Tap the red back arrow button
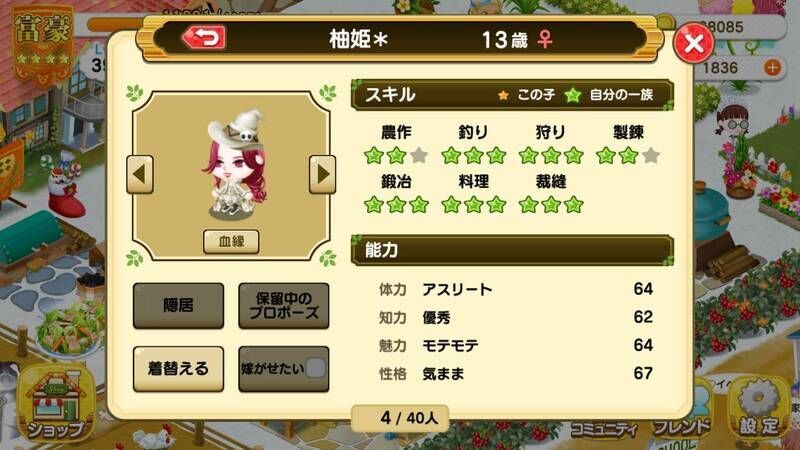Image resolution: width=800 pixels, height=450 pixels. pos(204,38)
